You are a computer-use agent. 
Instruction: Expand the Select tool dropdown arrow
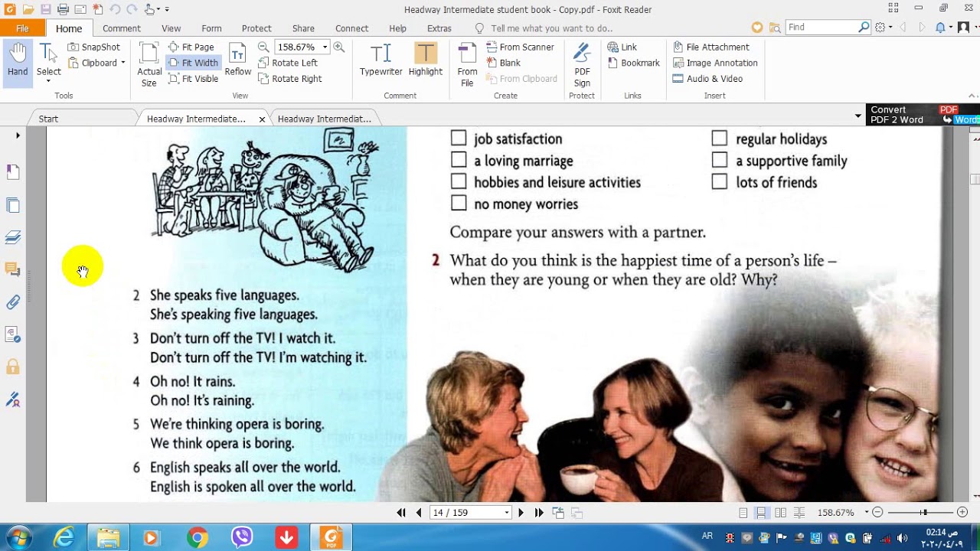(48, 80)
